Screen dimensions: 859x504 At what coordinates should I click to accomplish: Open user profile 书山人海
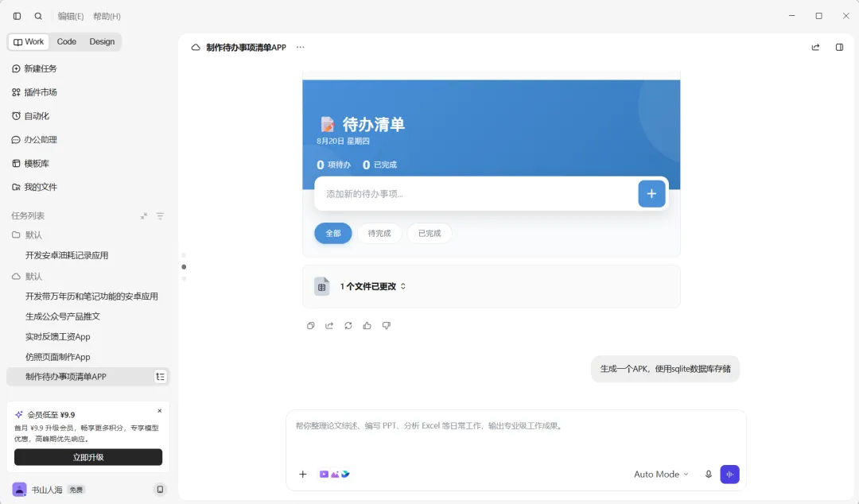[x=37, y=490]
